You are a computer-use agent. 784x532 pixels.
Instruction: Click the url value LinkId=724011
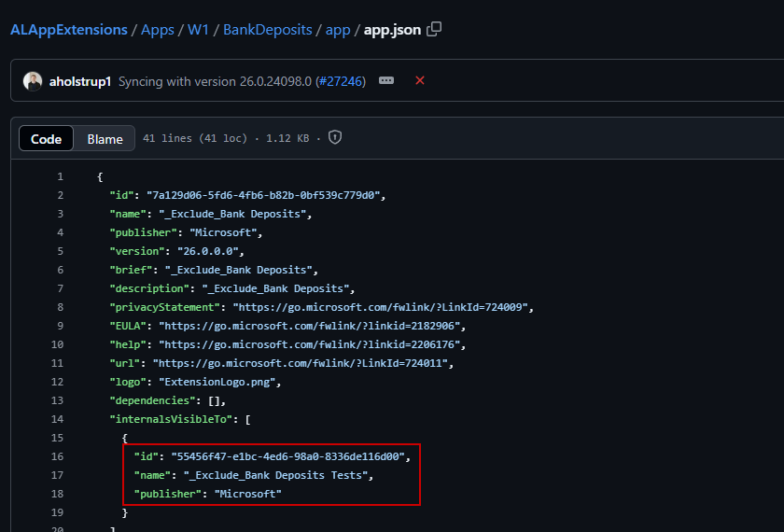tap(300, 363)
